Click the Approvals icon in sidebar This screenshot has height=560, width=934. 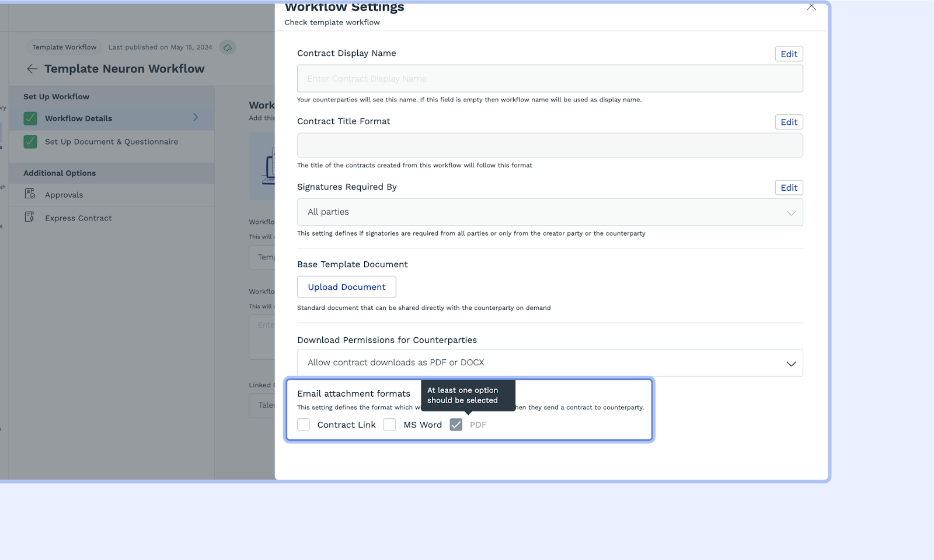point(30,194)
